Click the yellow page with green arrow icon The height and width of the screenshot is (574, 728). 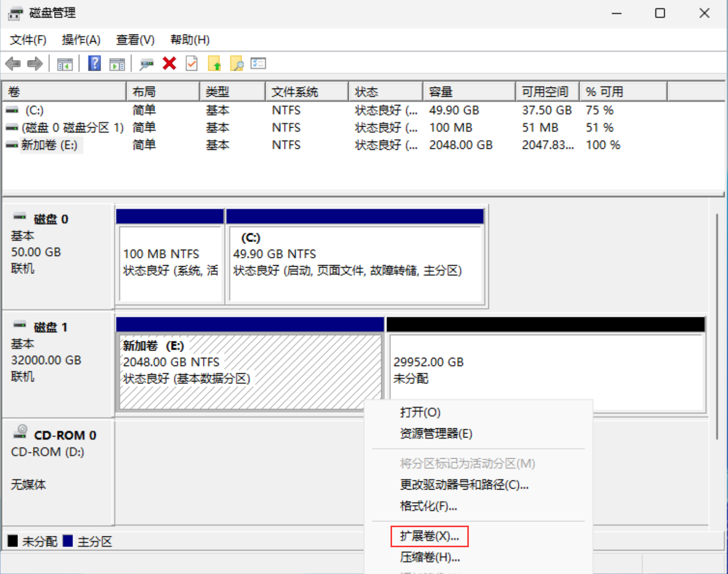point(214,63)
